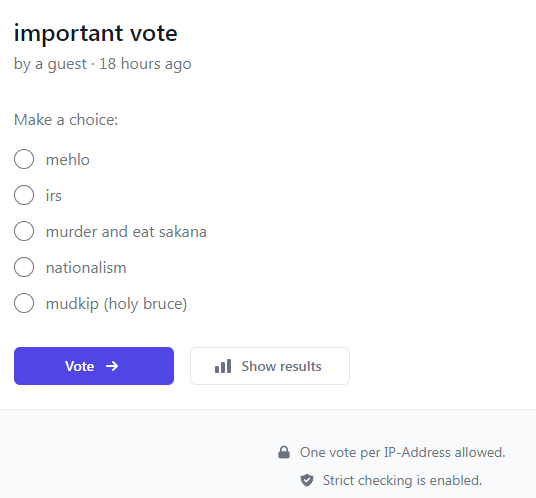
Task: Click murder and eat sakana label
Action: [126, 232]
